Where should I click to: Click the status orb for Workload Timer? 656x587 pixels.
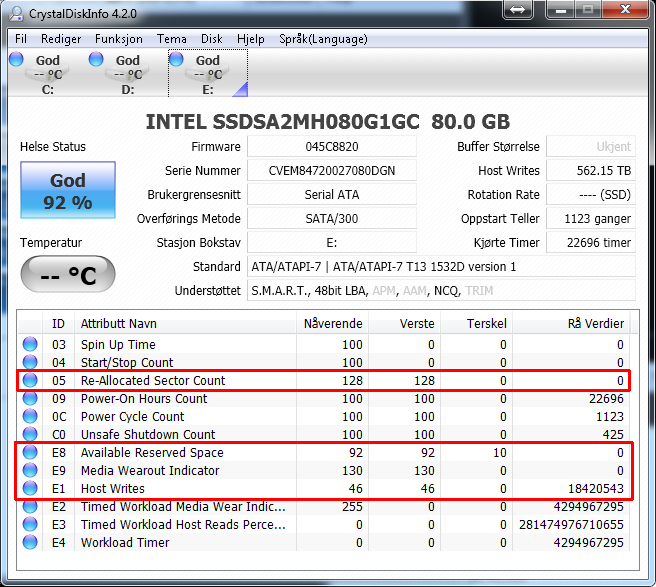point(30,542)
